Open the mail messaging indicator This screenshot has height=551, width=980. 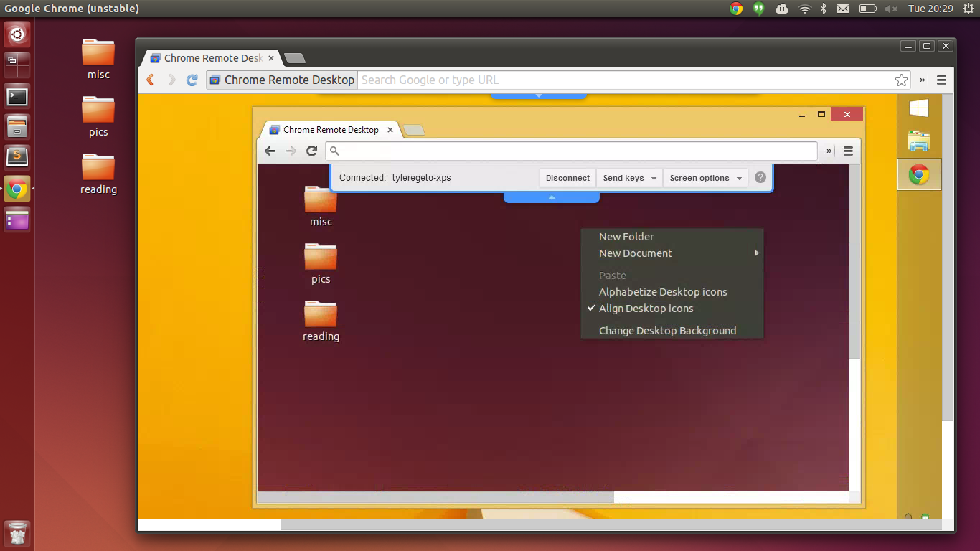click(843, 9)
